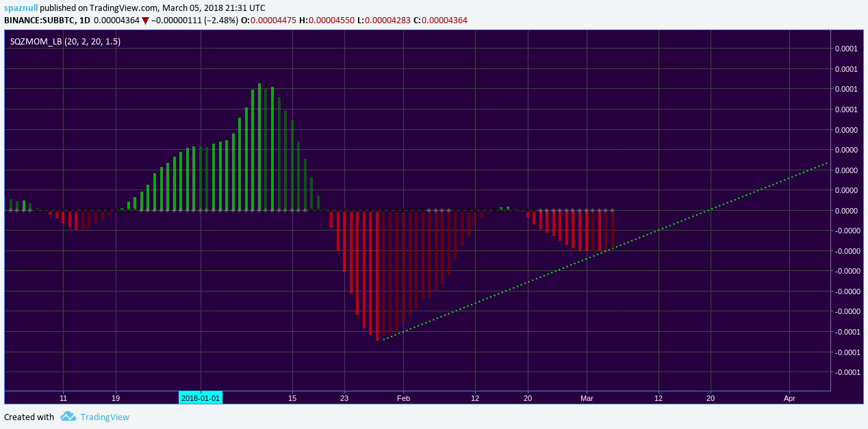
Task: Click the 23 date label on axis
Action: click(x=343, y=398)
